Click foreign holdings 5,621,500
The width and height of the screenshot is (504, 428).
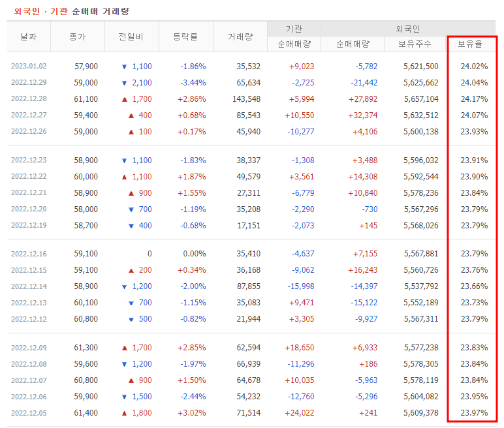(421, 66)
